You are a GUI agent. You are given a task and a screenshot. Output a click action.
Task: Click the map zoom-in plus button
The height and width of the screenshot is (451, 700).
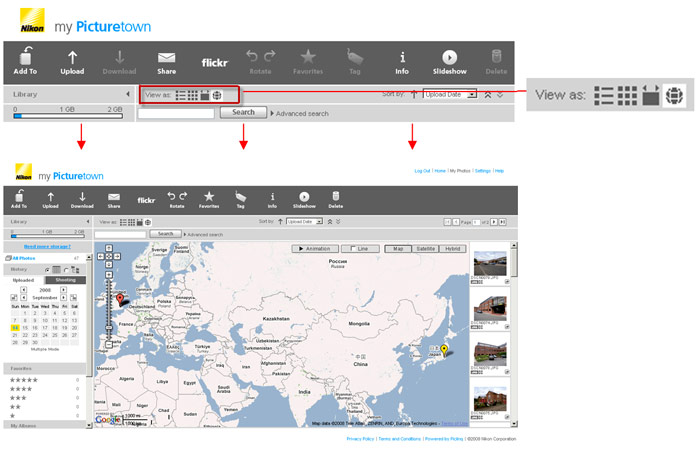108,275
